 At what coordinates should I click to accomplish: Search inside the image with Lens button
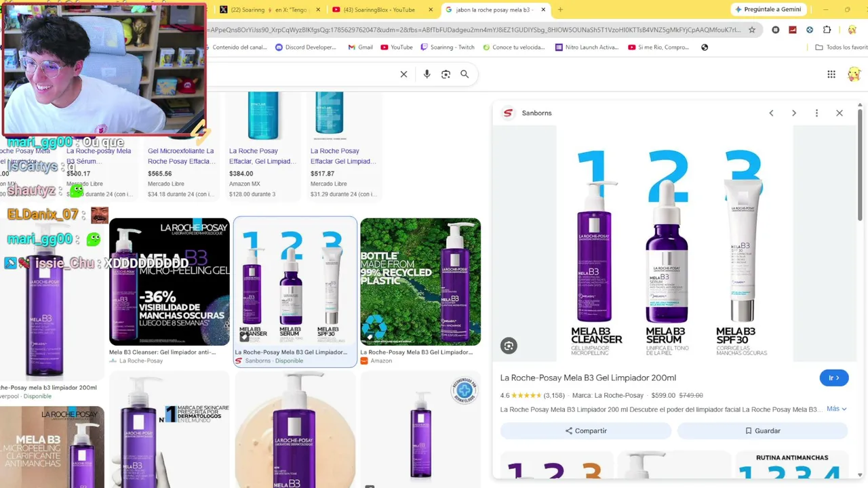tap(509, 346)
